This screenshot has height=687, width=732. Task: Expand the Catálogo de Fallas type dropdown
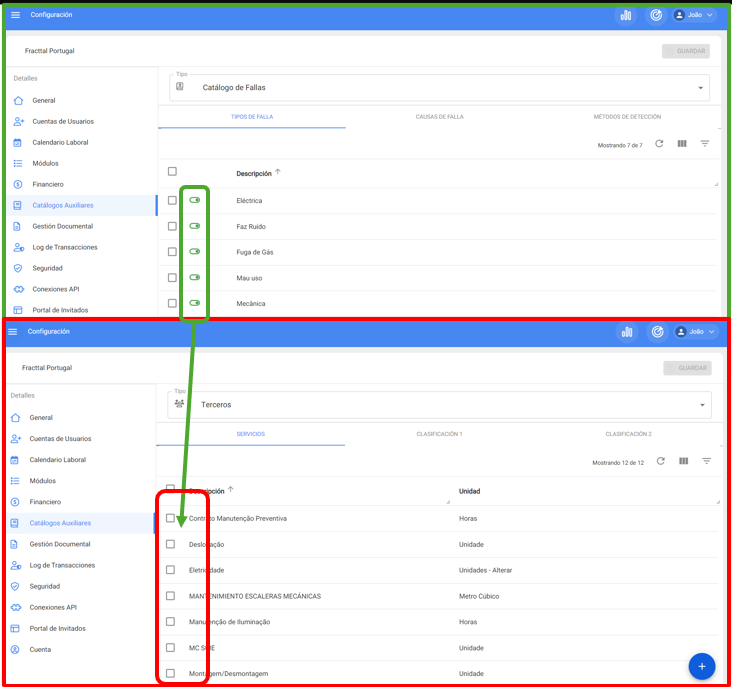(700, 88)
